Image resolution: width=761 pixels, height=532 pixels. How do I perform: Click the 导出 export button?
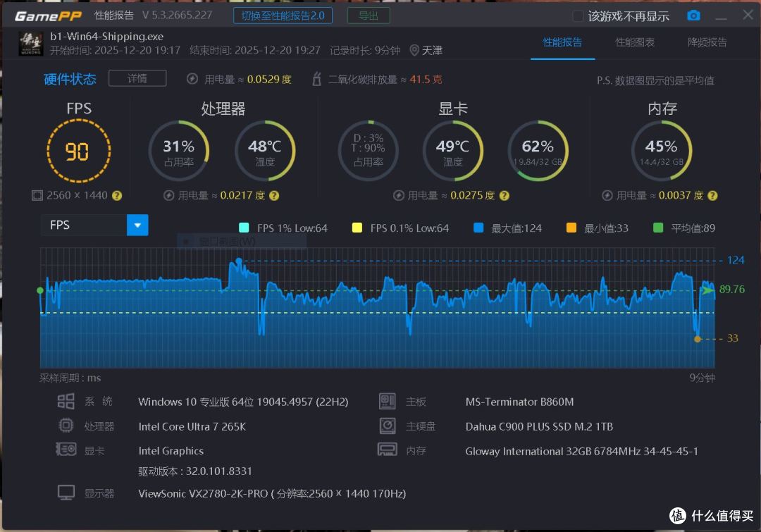[369, 16]
